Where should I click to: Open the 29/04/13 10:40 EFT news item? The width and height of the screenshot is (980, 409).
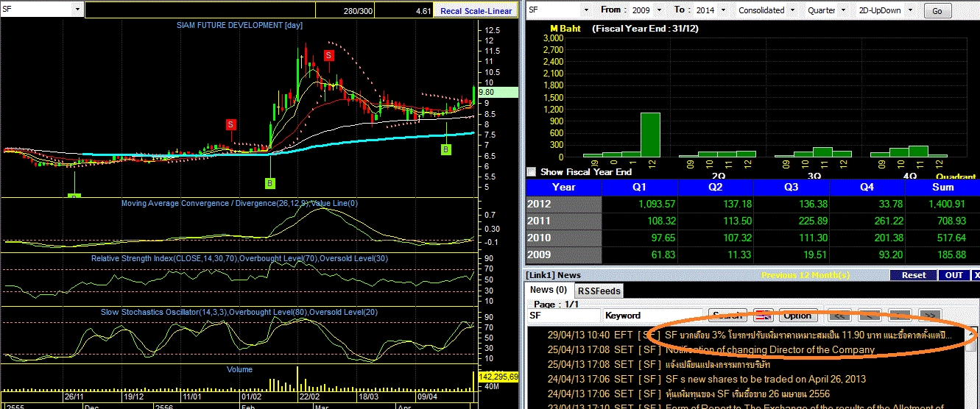pos(748,334)
